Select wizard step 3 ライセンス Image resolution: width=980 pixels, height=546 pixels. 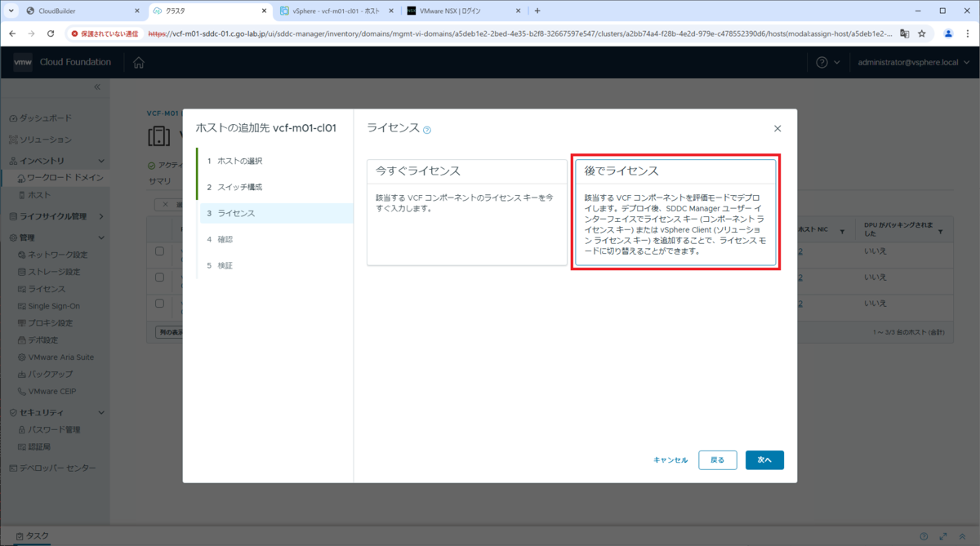276,213
